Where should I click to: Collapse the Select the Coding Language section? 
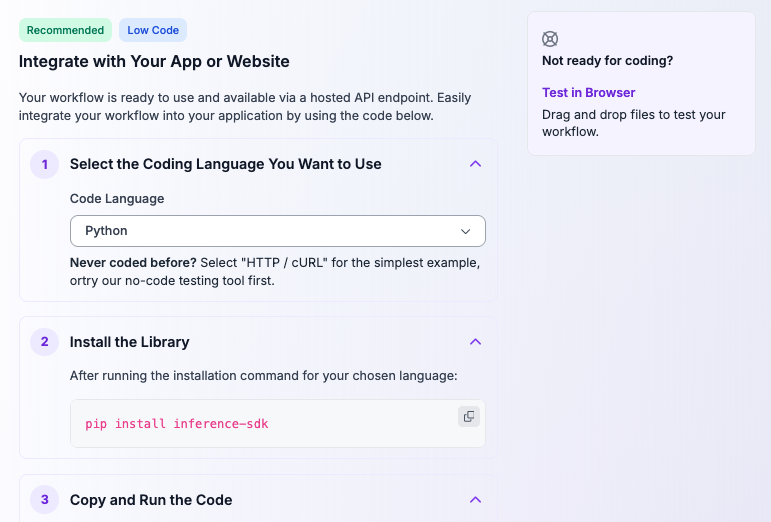(476, 164)
